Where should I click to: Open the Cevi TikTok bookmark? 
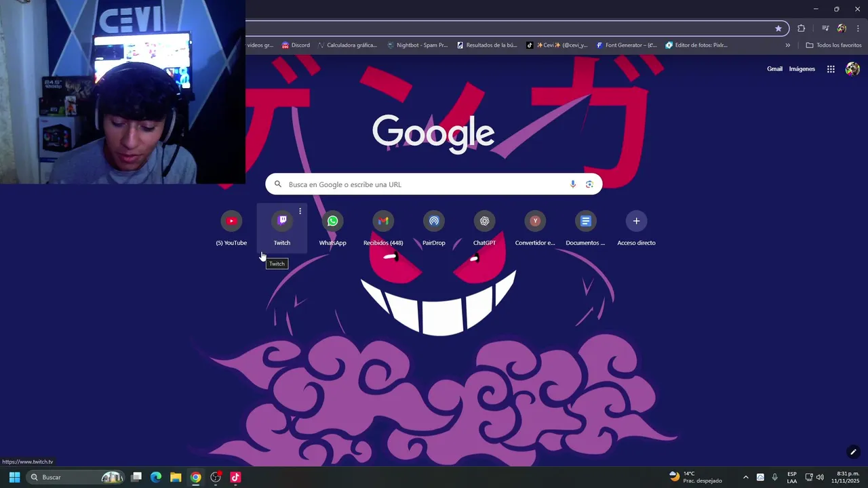pyautogui.click(x=557, y=45)
